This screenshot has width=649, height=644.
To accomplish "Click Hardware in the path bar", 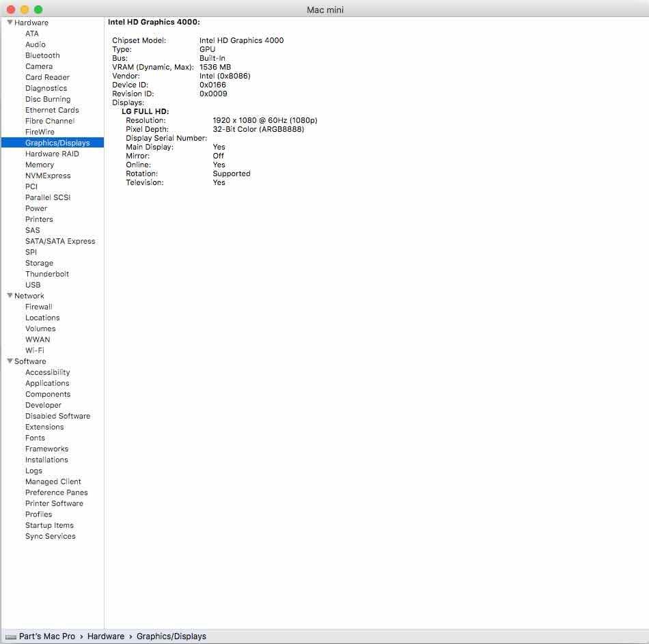I will point(105,636).
